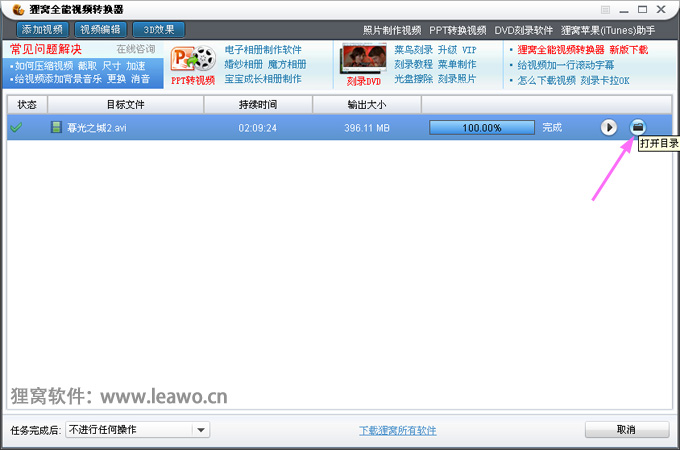Click the 取消 cancel button
This screenshot has width=680, height=450.
click(627, 430)
